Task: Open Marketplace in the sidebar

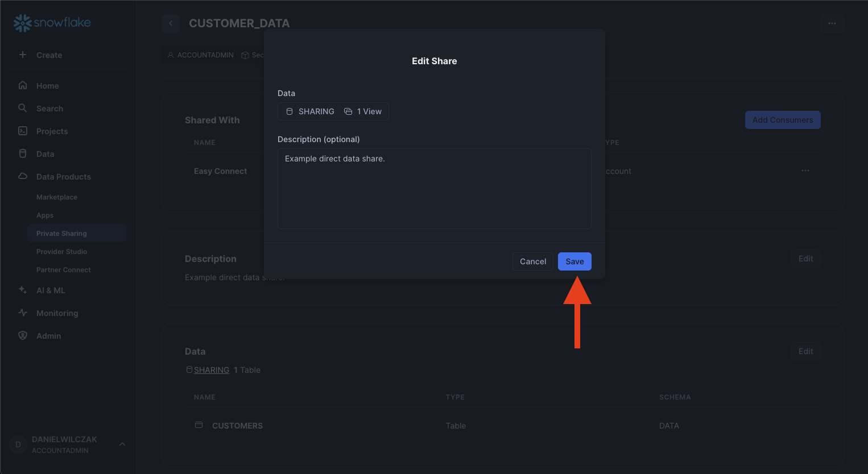Action: point(57,197)
